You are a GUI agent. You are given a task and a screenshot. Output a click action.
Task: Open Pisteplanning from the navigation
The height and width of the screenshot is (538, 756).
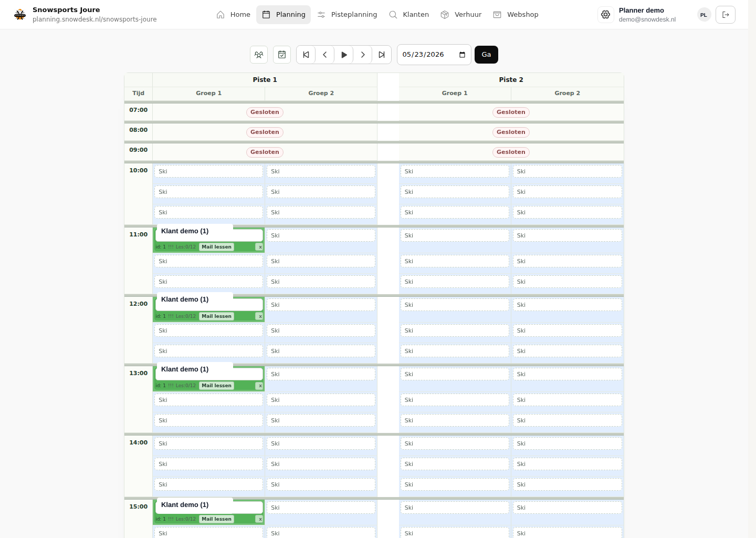tap(347, 15)
